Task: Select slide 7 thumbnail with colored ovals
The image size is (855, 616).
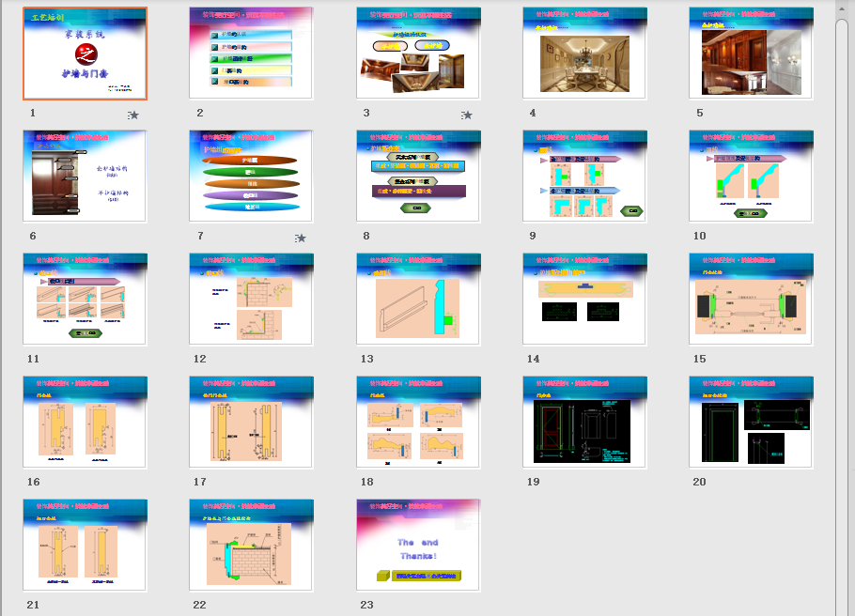Action: (x=251, y=177)
